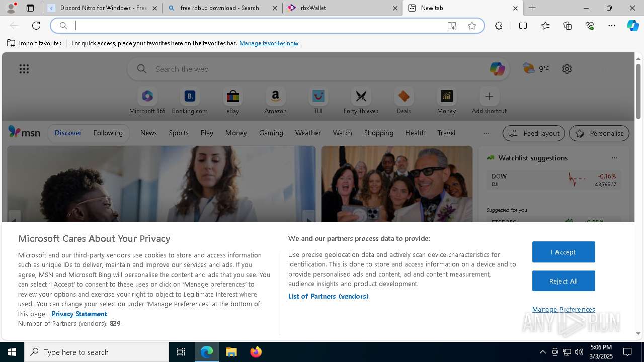This screenshot has width=644, height=362.
Task: Switch to Discord Nitro for Windows tab
Action: pyautogui.click(x=102, y=8)
